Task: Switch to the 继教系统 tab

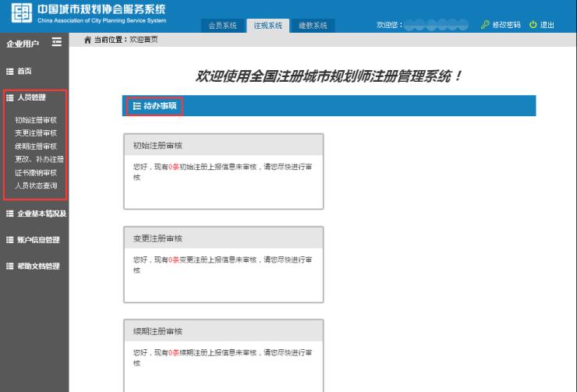Action: [x=313, y=26]
